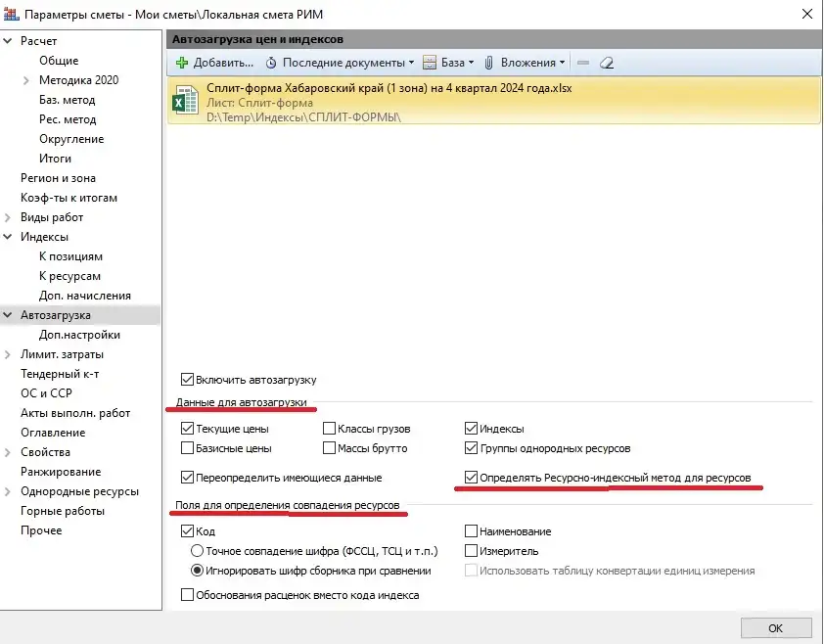
Task: Expand the 'Методика 2020' tree node
Action: (x=26, y=80)
